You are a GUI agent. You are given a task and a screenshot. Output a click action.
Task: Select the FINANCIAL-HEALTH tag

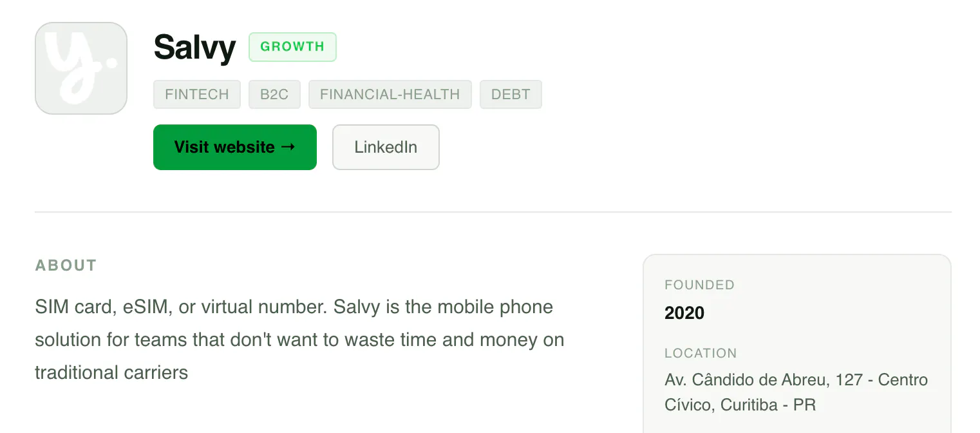[x=390, y=94]
